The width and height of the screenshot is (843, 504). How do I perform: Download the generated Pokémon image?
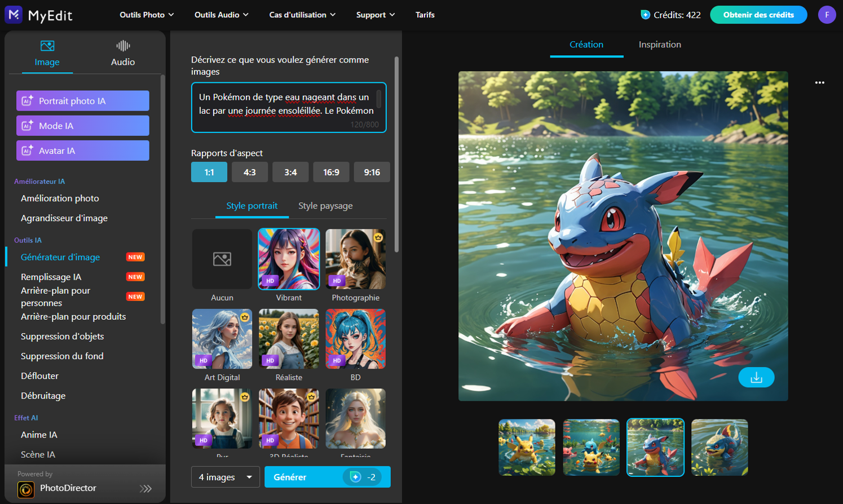pyautogui.click(x=756, y=377)
